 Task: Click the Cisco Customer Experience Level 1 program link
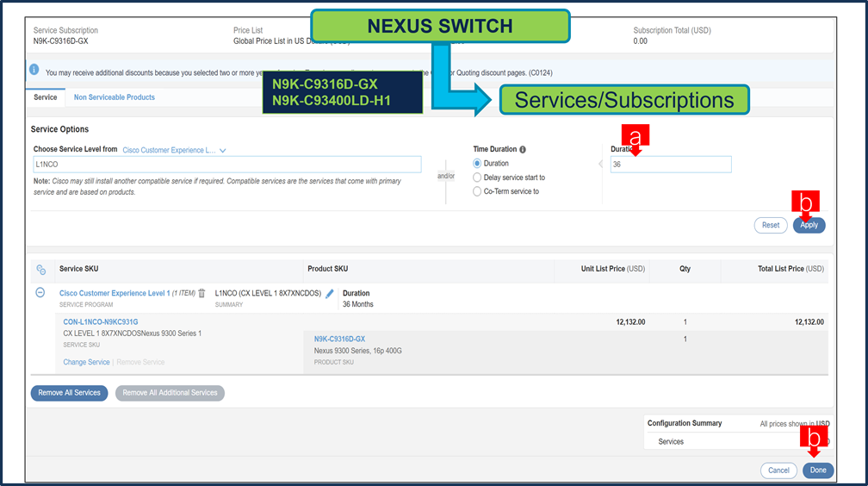(115, 293)
